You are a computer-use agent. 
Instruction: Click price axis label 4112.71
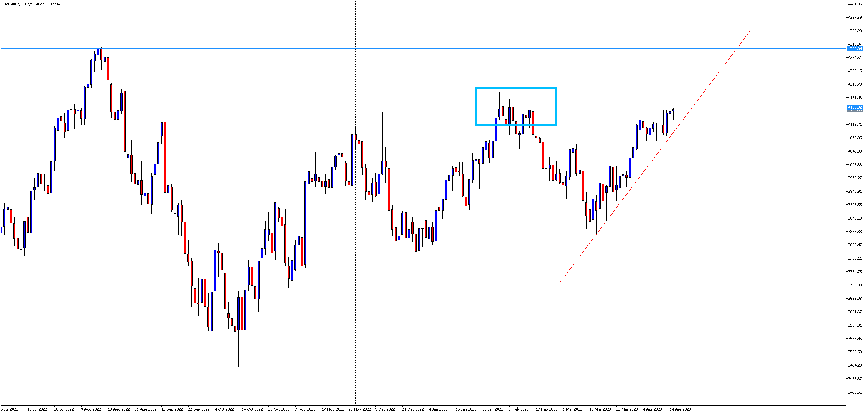[x=855, y=125]
